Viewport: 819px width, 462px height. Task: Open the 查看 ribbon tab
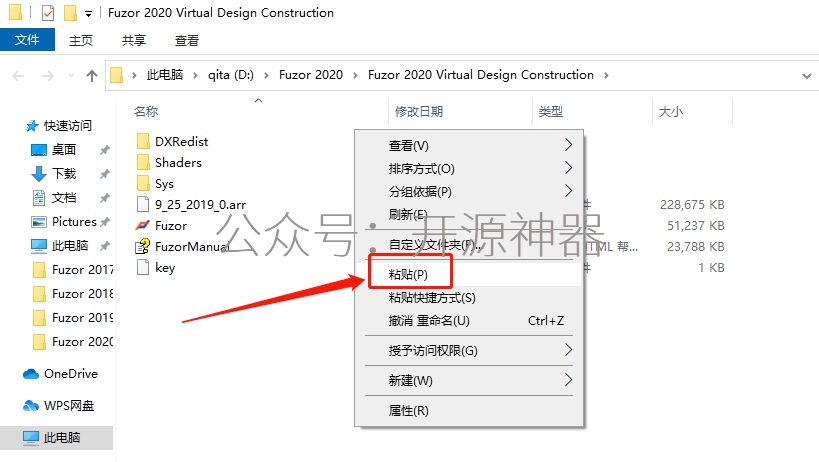point(187,40)
